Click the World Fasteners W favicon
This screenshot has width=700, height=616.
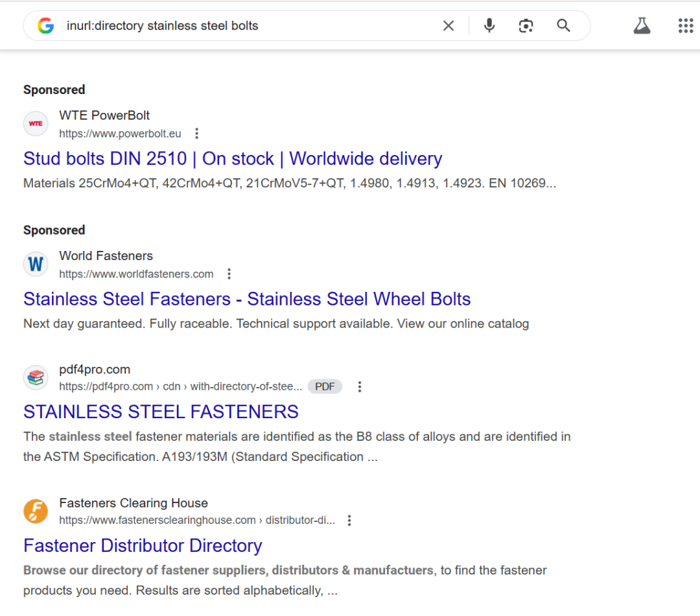pyautogui.click(x=36, y=264)
